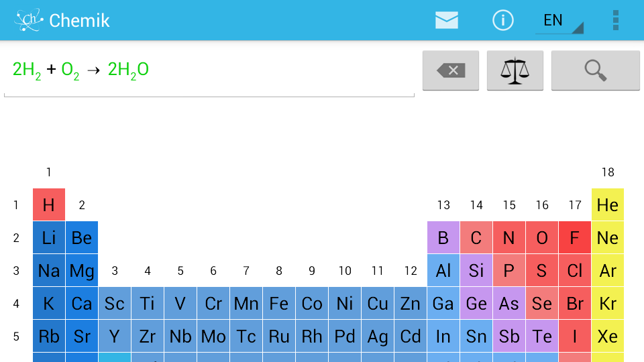This screenshot has height=362, width=644.
Task: Open the info icon
Action: (x=502, y=20)
